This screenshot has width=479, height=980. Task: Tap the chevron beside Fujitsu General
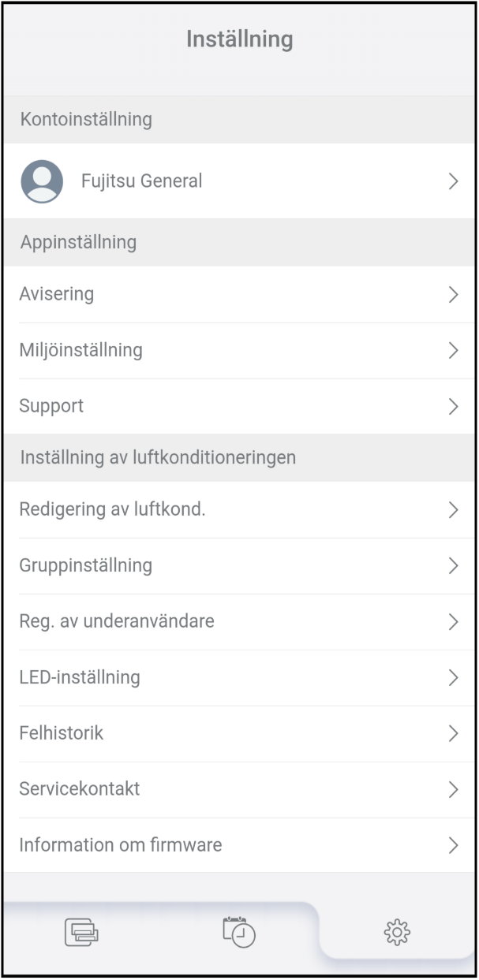click(453, 181)
